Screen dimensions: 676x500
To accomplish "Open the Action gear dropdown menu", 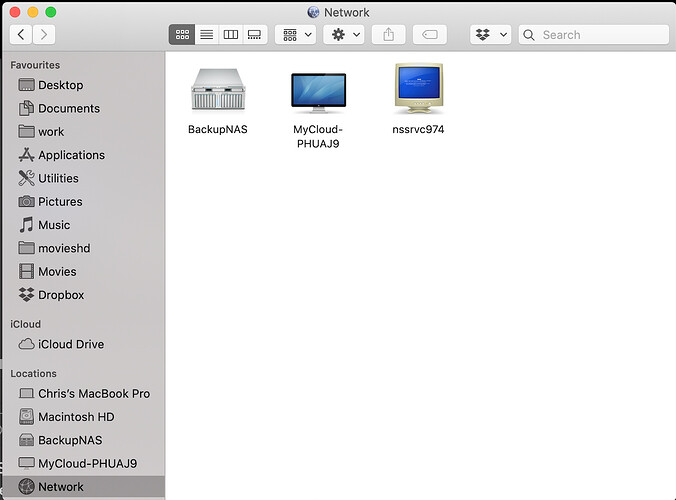I will coord(344,34).
